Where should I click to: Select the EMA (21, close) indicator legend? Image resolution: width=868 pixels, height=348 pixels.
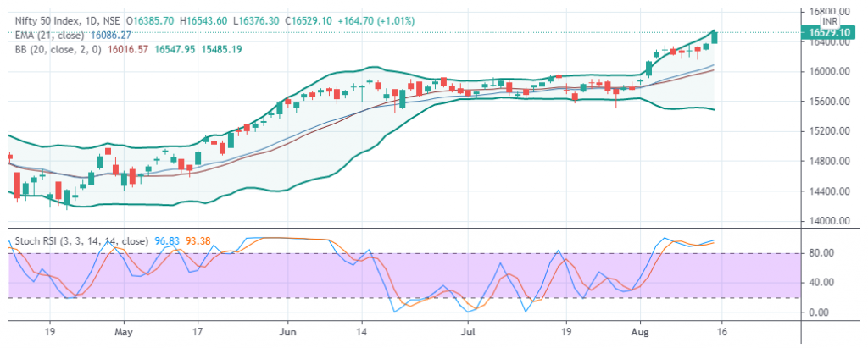[43, 35]
